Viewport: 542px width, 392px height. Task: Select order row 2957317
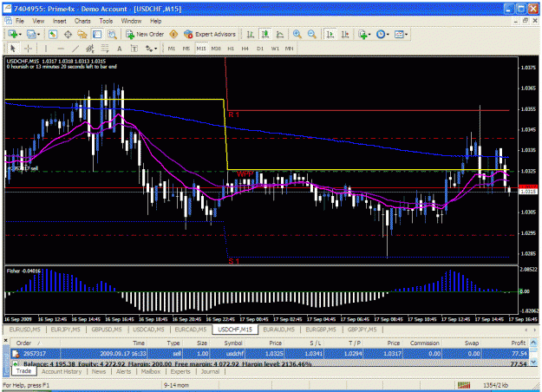click(270, 354)
